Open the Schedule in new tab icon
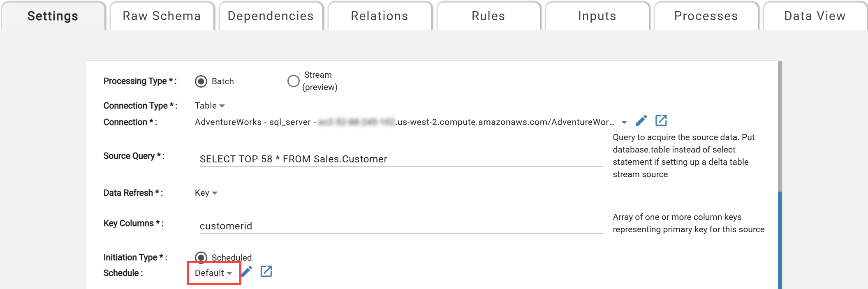 [266, 272]
